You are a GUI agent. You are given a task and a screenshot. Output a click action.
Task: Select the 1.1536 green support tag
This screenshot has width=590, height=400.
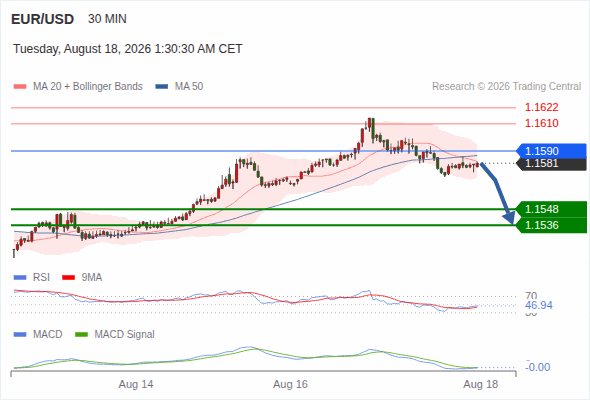point(551,225)
